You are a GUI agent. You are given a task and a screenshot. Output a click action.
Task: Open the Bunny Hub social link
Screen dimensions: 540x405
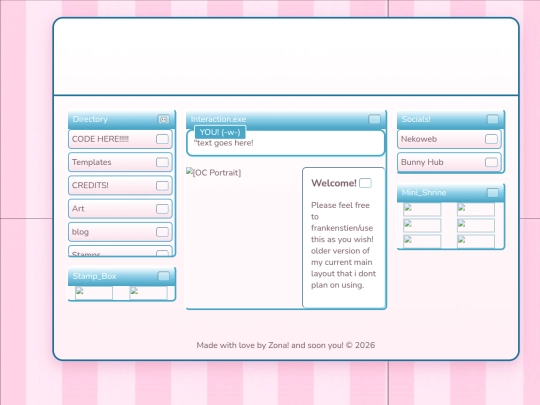449,162
